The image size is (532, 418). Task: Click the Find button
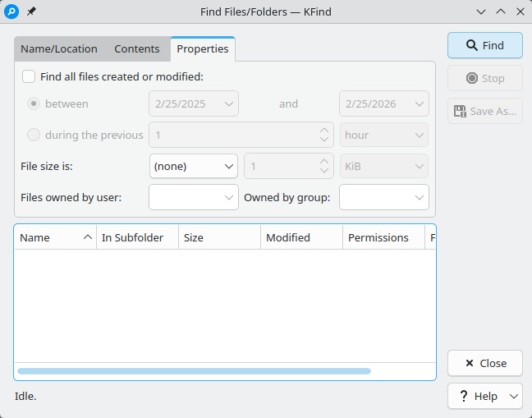[x=485, y=45]
